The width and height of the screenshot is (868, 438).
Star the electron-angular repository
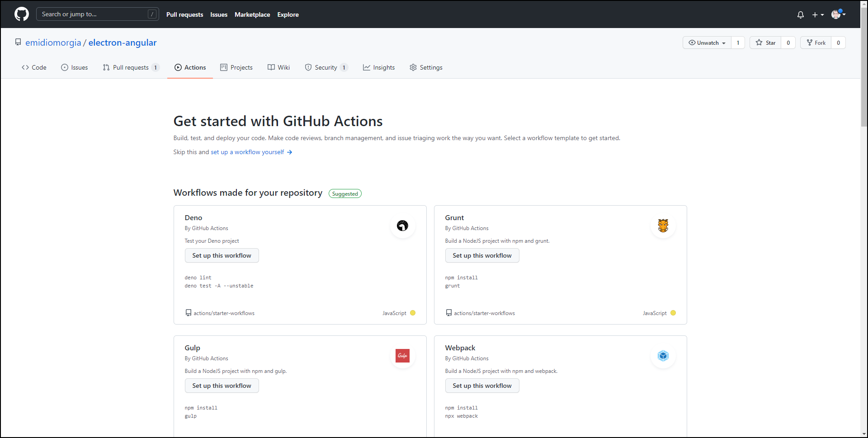click(x=765, y=42)
